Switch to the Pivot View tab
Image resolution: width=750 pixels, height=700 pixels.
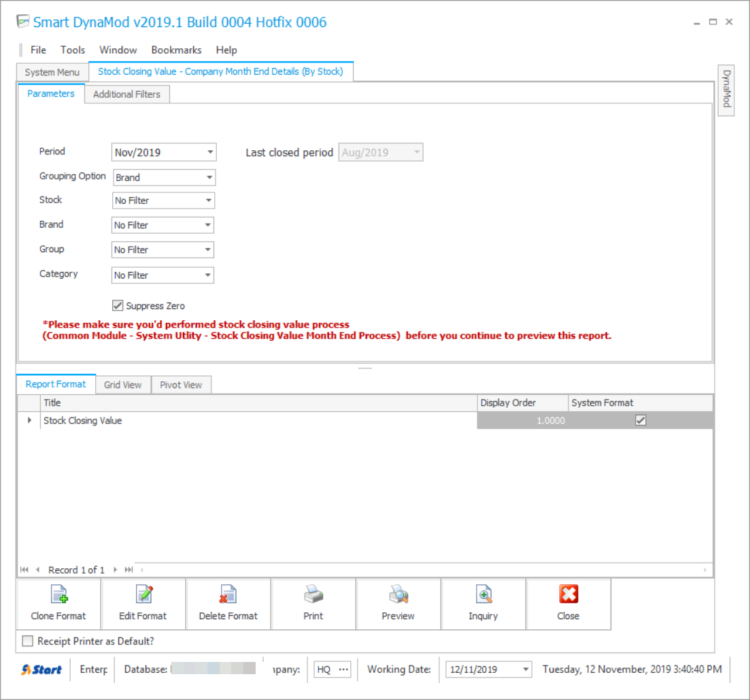[x=181, y=385]
